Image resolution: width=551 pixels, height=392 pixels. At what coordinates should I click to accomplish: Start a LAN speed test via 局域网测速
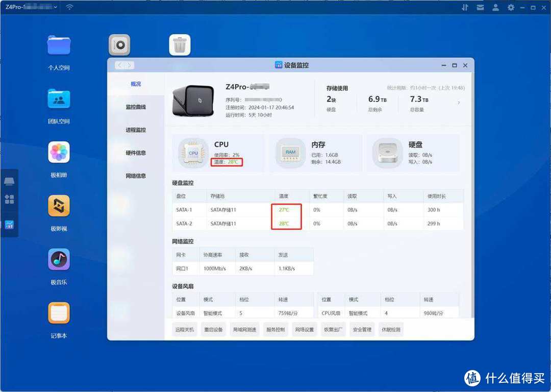pyautogui.click(x=244, y=329)
